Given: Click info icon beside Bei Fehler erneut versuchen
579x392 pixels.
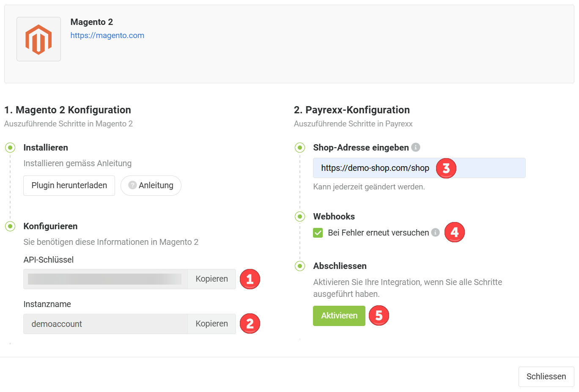Looking at the screenshot, I should point(435,232).
